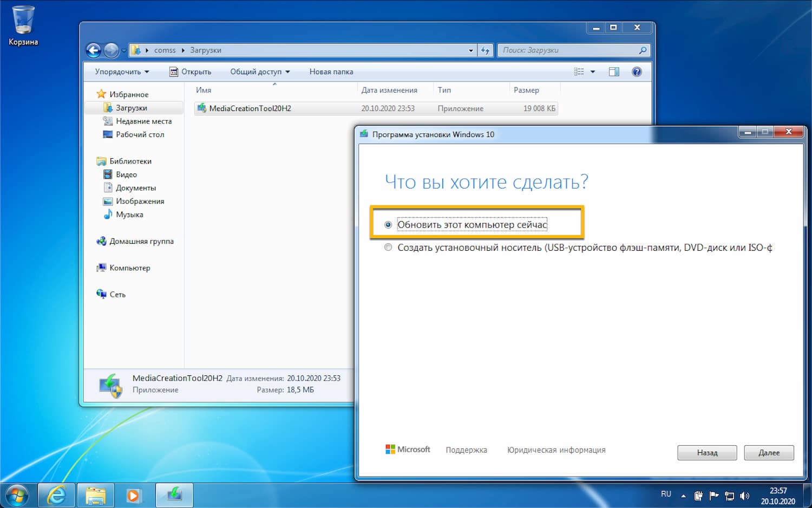
Task: Open the Общий доступ dropdown menu
Action: (260, 71)
